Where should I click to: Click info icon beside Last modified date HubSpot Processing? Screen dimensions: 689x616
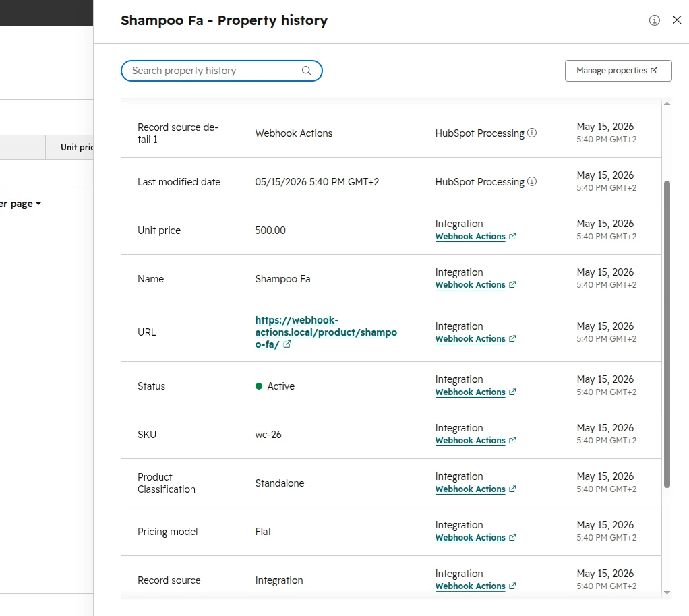(x=532, y=181)
